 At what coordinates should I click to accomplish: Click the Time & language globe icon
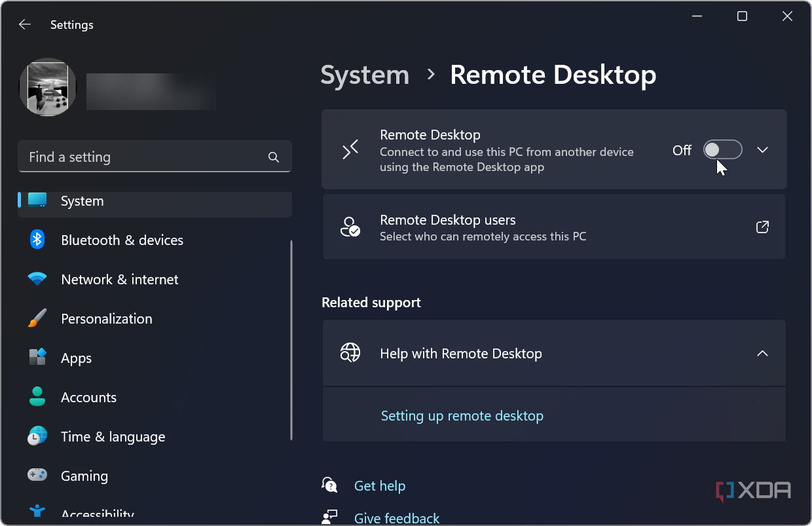tap(37, 436)
